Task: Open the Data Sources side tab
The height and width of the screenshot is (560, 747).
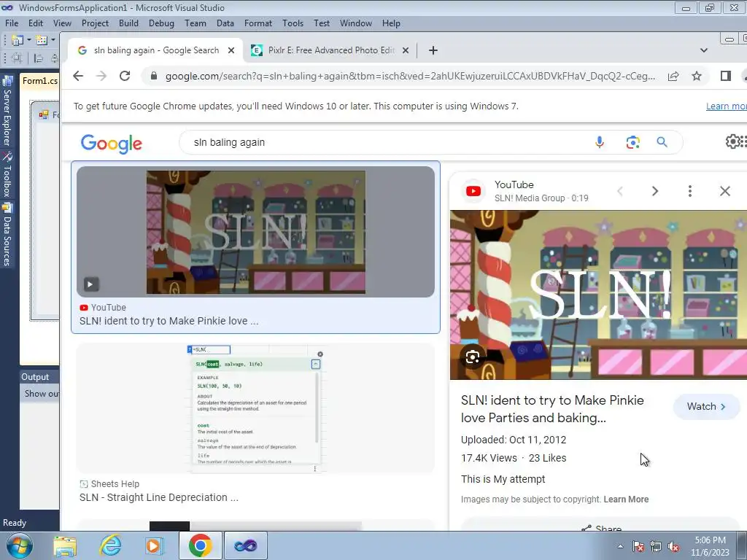Action: point(7,235)
